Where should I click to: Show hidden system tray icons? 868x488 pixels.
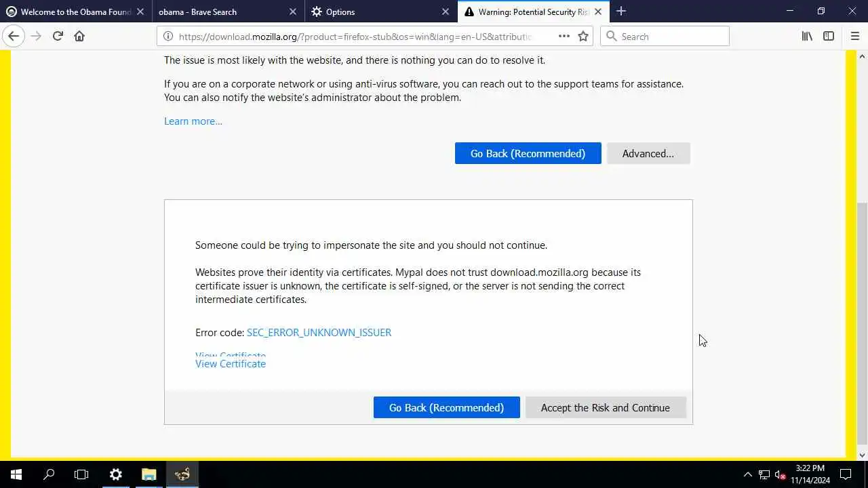(748, 474)
